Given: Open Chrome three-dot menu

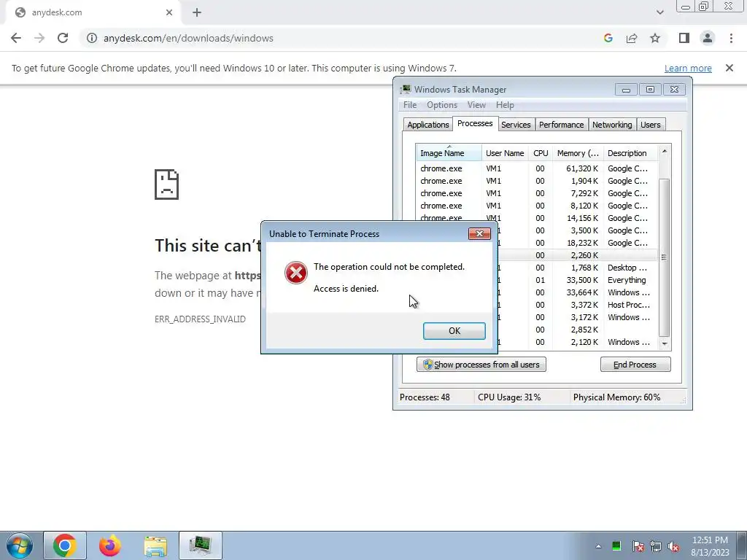Looking at the screenshot, I should click(731, 38).
